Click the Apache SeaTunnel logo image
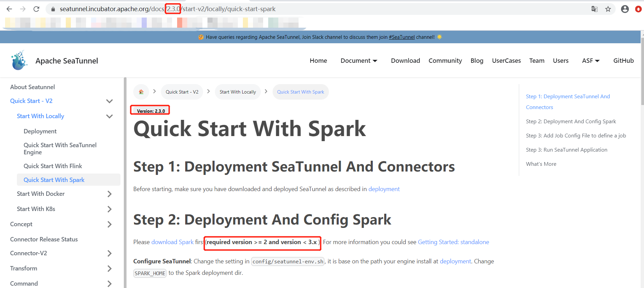This screenshot has width=644, height=288. coord(19,60)
